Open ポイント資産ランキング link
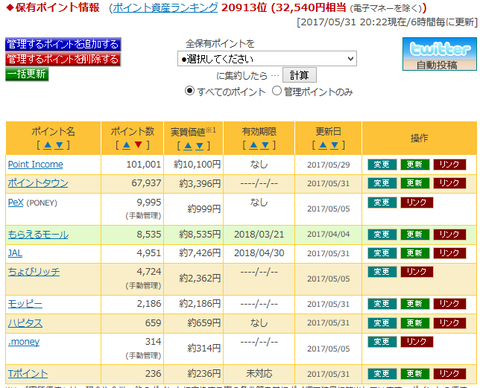480x388 pixels. 165,8
